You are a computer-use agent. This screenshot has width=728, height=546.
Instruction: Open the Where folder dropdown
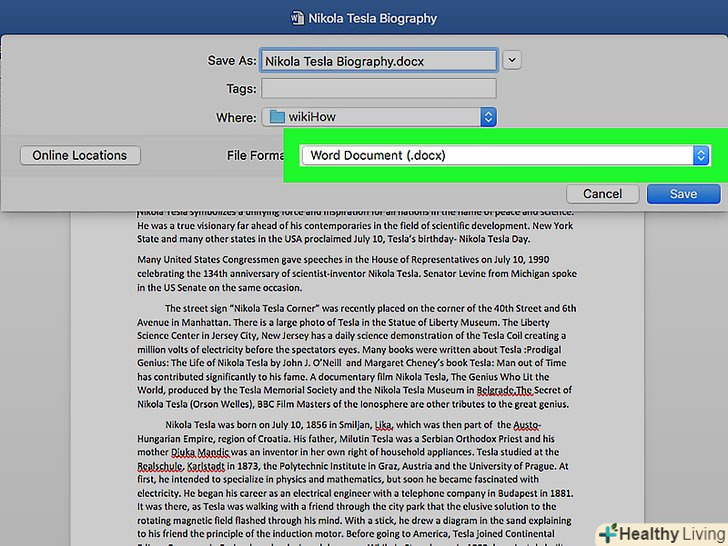pos(379,117)
